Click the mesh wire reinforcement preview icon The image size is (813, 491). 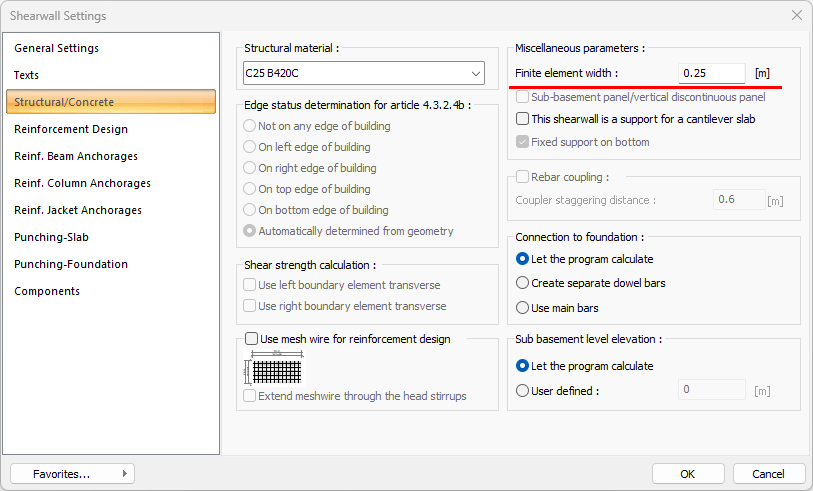269,369
